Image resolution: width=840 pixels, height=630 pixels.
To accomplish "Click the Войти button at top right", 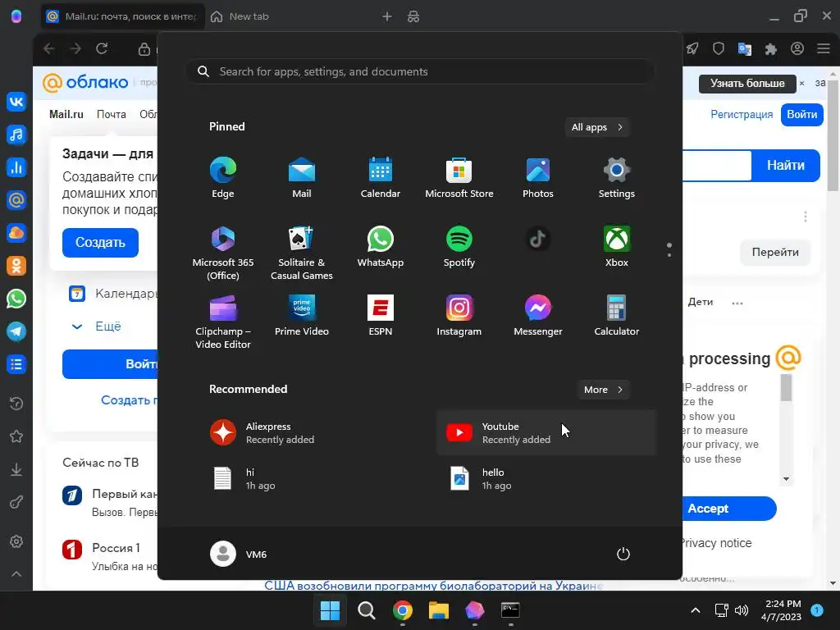I will point(801,115).
